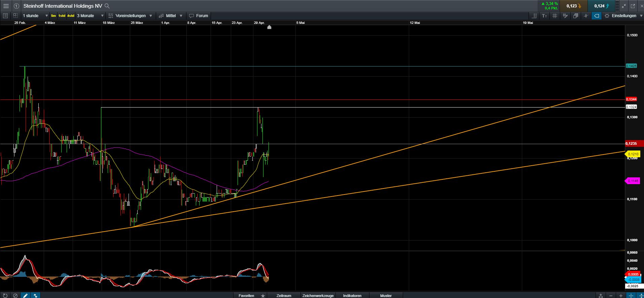Click the 3,34 % change indicator
Image resolution: width=644 pixels, height=298 pixels.
[x=549, y=4]
